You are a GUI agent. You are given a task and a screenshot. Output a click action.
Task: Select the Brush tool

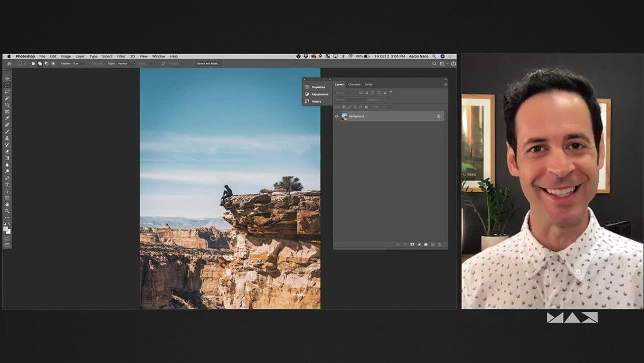coord(7,131)
